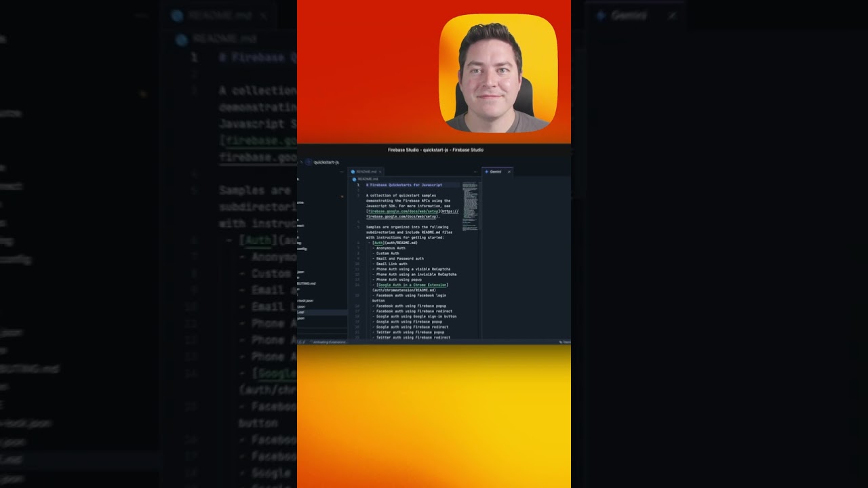
Task: Click 'Facebook auth using Firebase redirect' line
Action: (412, 311)
